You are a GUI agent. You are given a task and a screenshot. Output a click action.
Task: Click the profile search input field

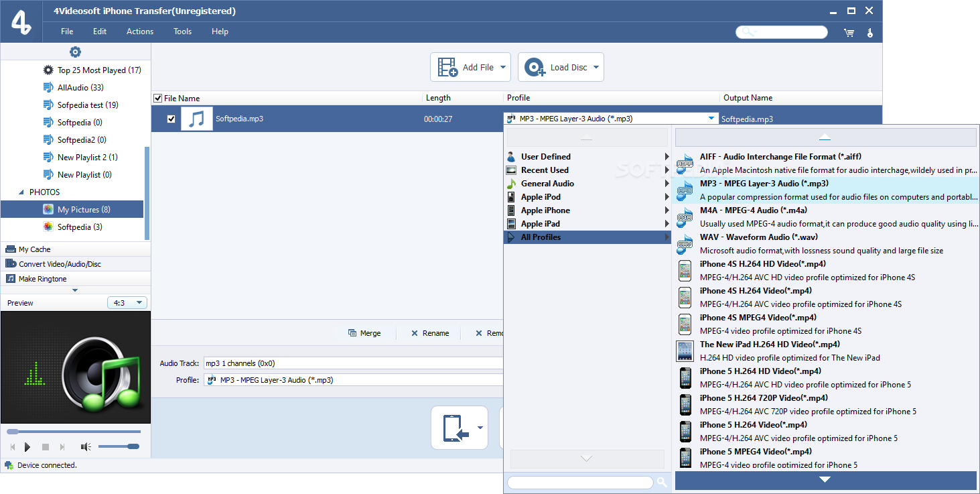tap(580, 482)
